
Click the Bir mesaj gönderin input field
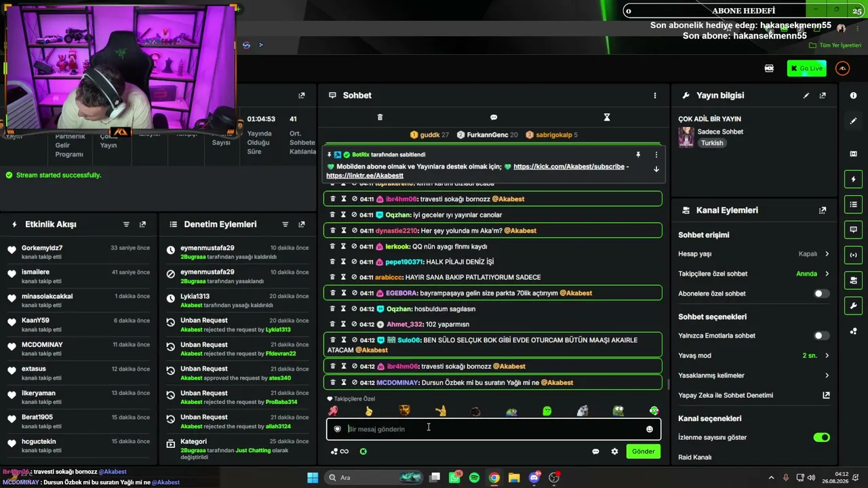[494, 429]
